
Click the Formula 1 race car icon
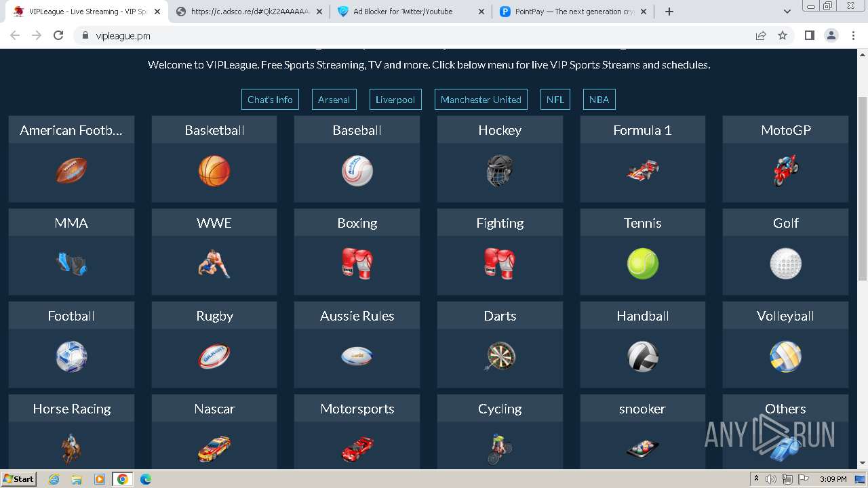(643, 171)
